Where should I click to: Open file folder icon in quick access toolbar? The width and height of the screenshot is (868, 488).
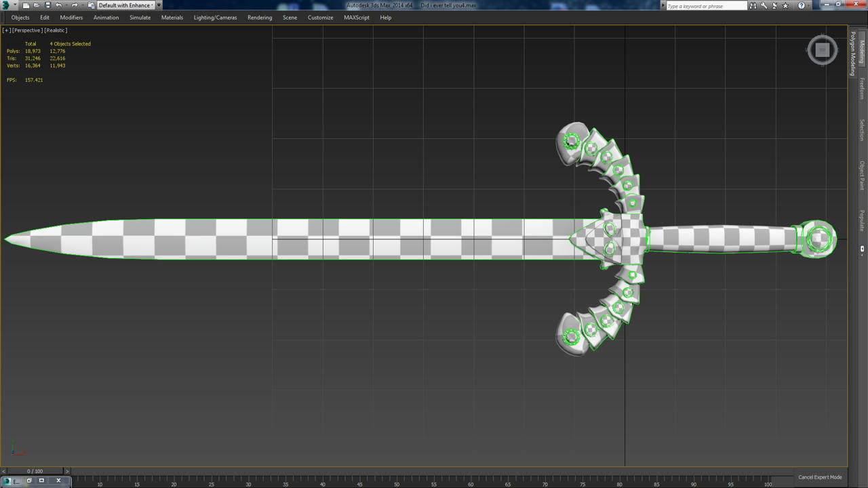(37, 5)
